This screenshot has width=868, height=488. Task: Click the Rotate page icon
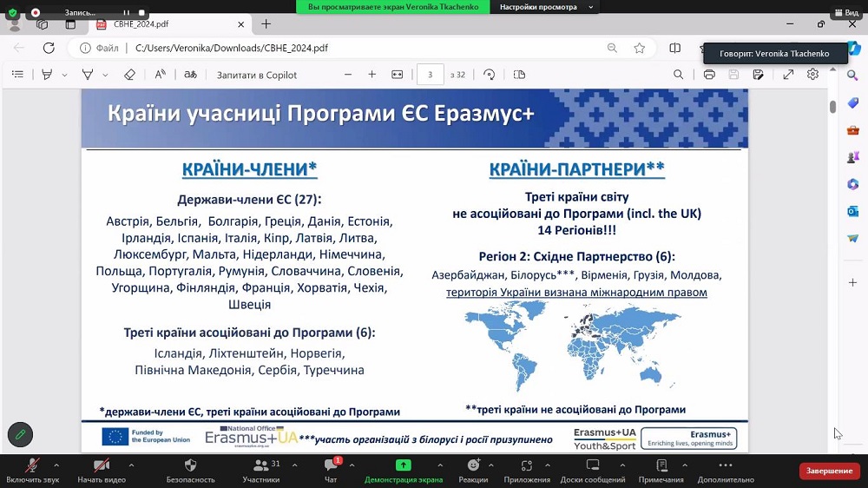pyautogui.click(x=489, y=75)
